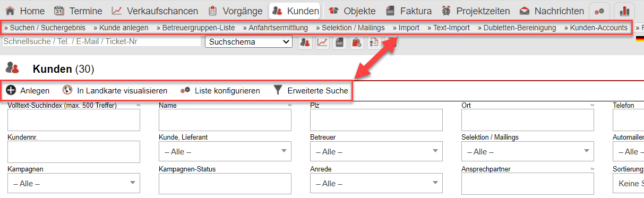Open the Faktura tab
Screen dimensions: 644x198
(x=409, y=11)
